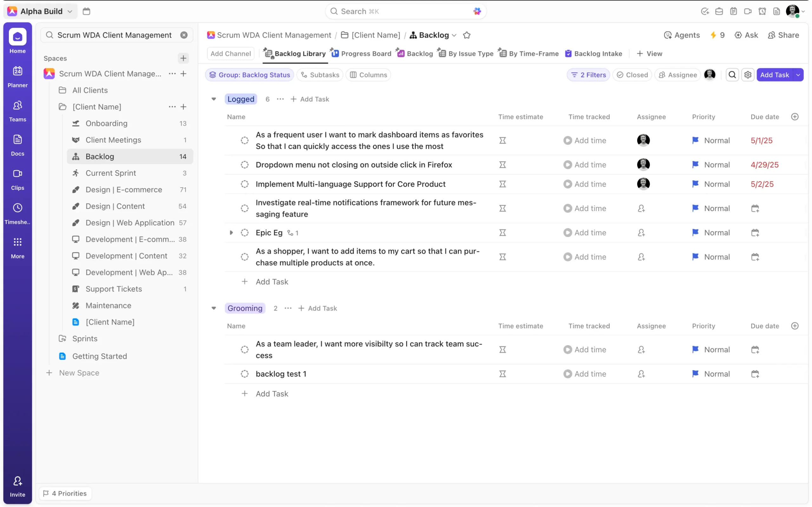
Task: Click the search icon beside the settings gear
Action: point(732,75)
